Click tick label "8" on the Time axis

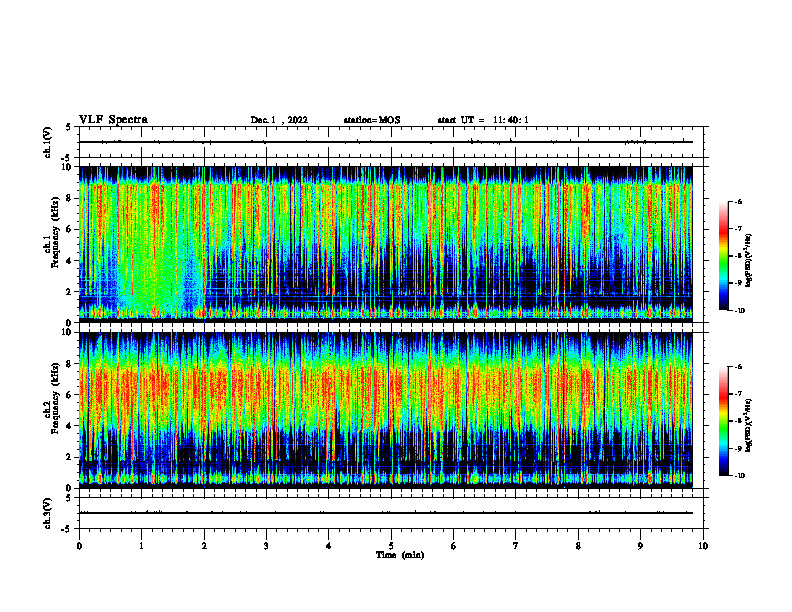(x=578, y=546)
